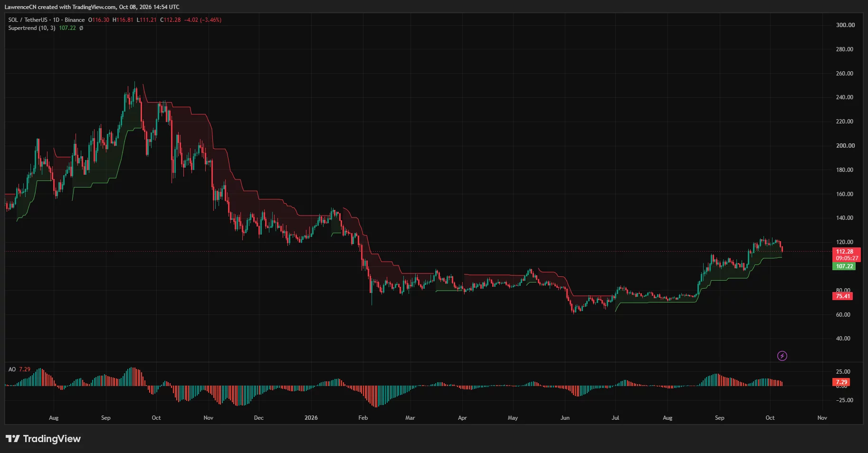Click the Jul label on time axis
Screen dimensions: 868x453
[615, 418]
